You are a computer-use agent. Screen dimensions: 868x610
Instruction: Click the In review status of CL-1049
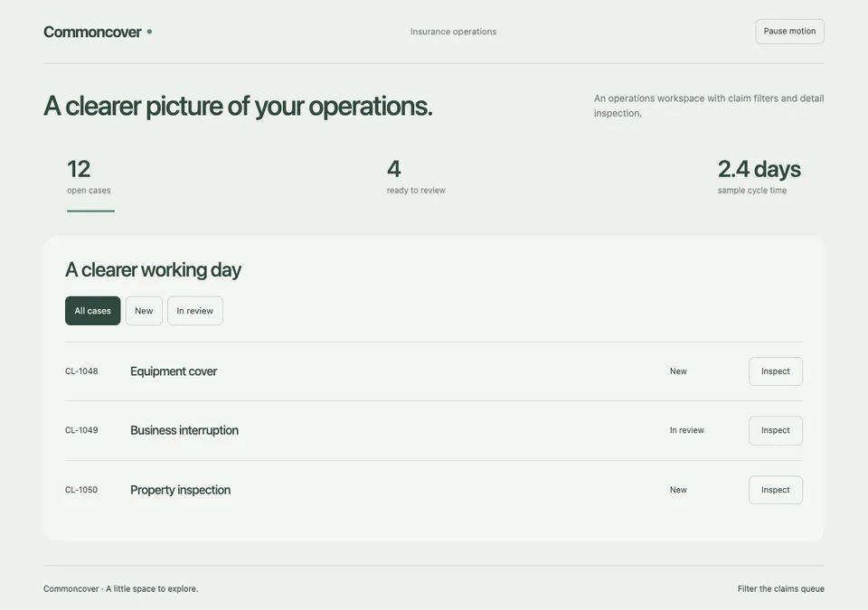tap(687, 430)
